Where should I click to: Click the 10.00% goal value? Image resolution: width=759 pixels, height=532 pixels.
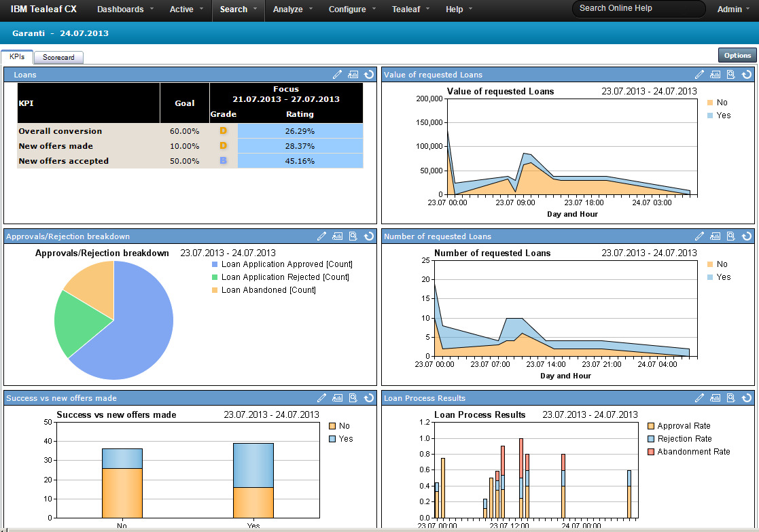184,146
